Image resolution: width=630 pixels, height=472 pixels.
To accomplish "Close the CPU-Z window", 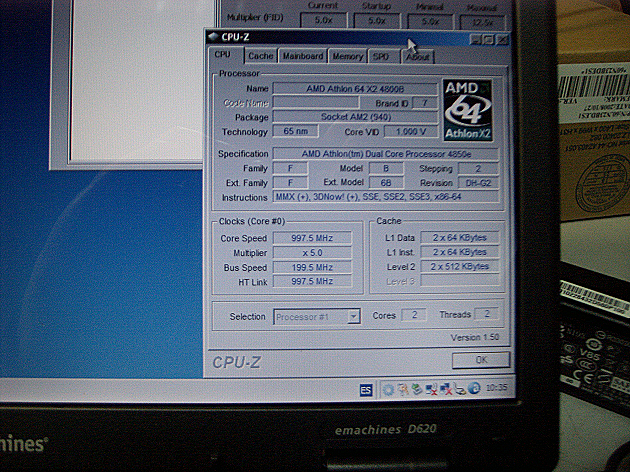I will [503, 40].
